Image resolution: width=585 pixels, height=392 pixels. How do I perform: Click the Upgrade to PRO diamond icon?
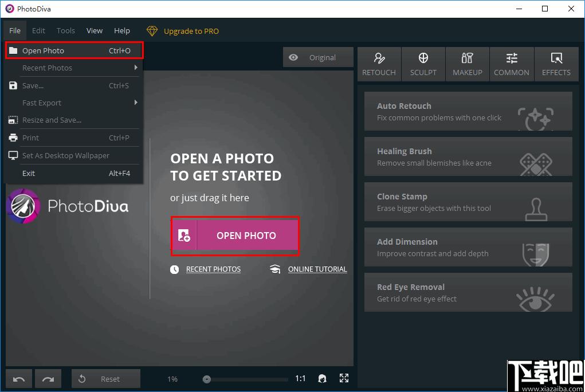pyautogui.click(x=152, y=31)
